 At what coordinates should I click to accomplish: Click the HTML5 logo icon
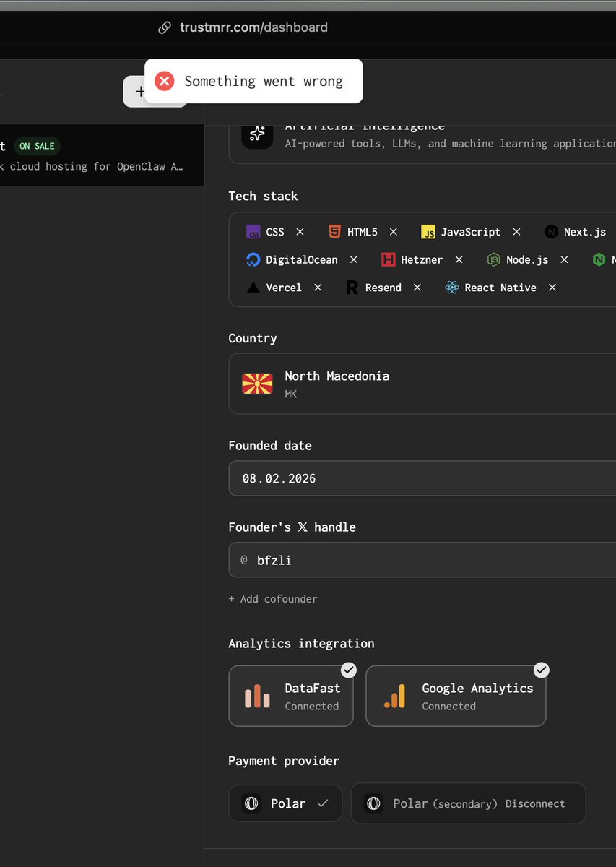(334, 232)
